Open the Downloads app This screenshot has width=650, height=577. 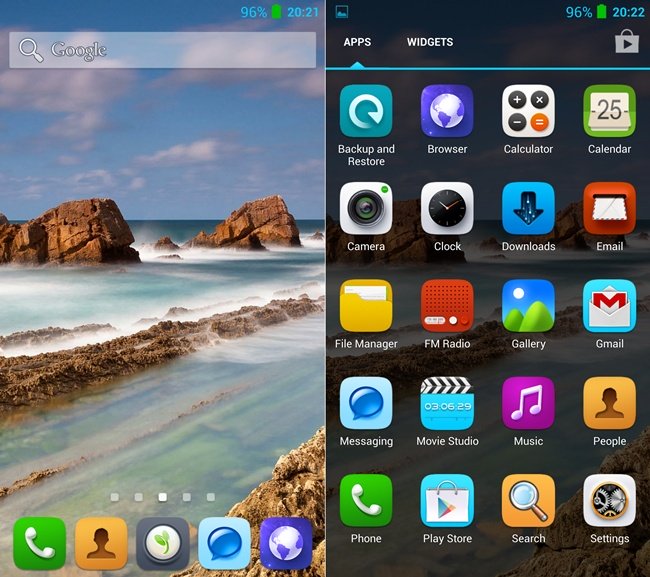tap(528, 208)
